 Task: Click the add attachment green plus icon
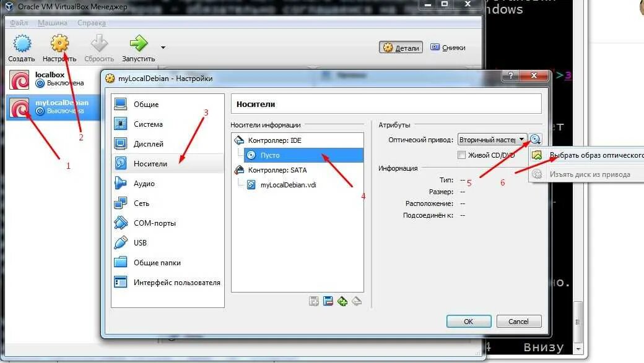point(342,301)
